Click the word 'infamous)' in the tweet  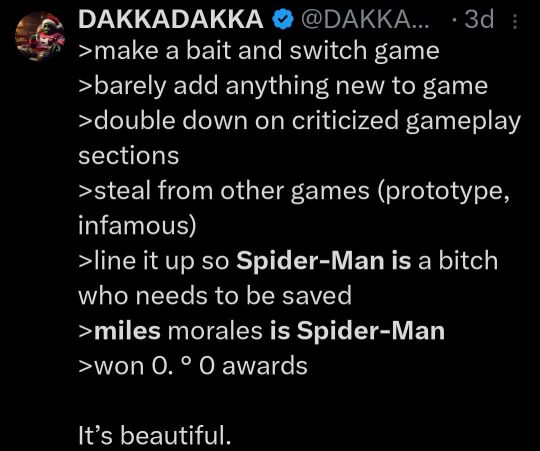point(137,226)
